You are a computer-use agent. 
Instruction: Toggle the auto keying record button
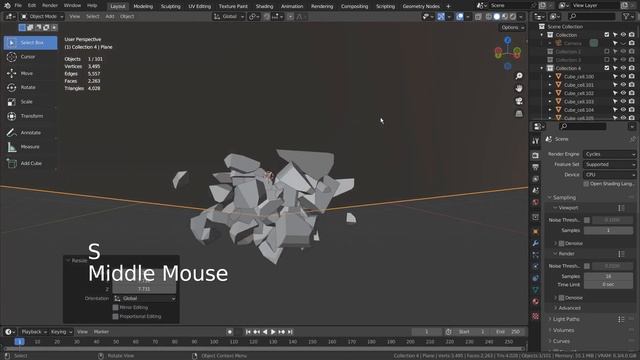coord(230,332)
